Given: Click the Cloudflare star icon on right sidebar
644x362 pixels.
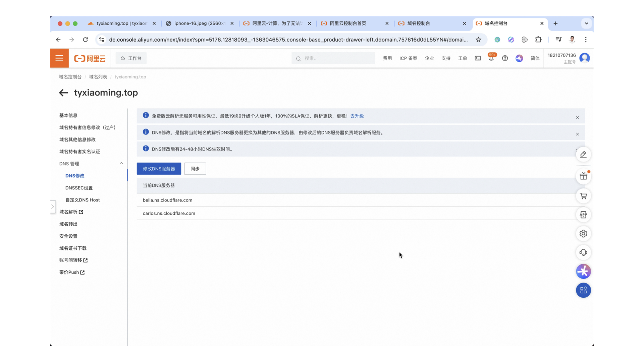Looking at the screenshot, I should 583,271.
